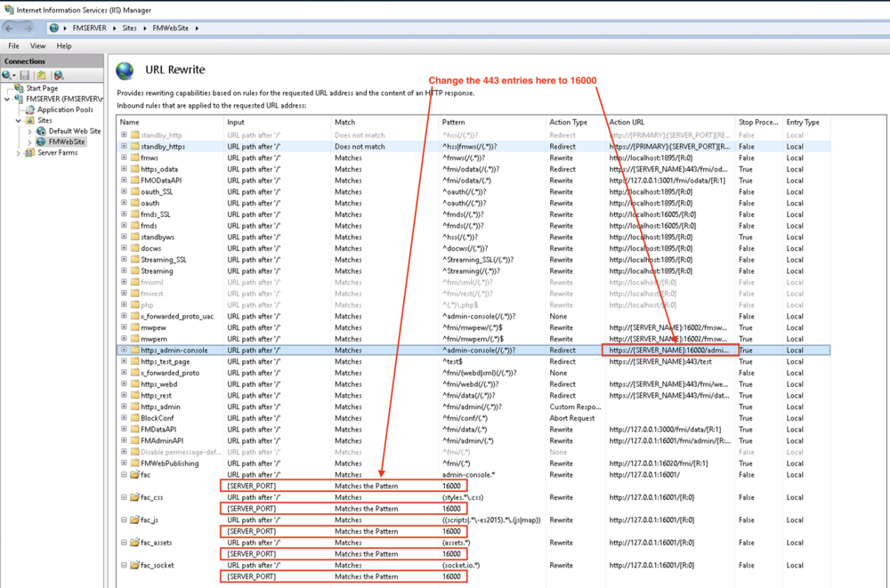Screen dimensions: 890x588
Task: Collapse the fac_assets rule
Action: [x=124, y=543]
